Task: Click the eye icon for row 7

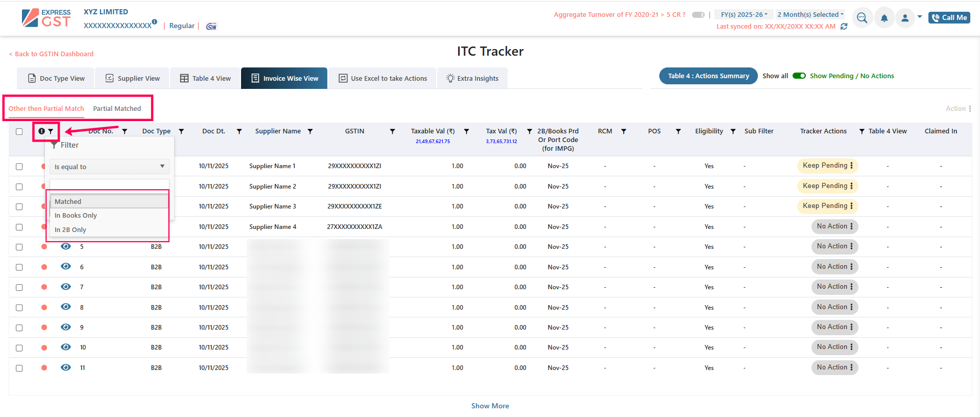Action: pos(66,287)
